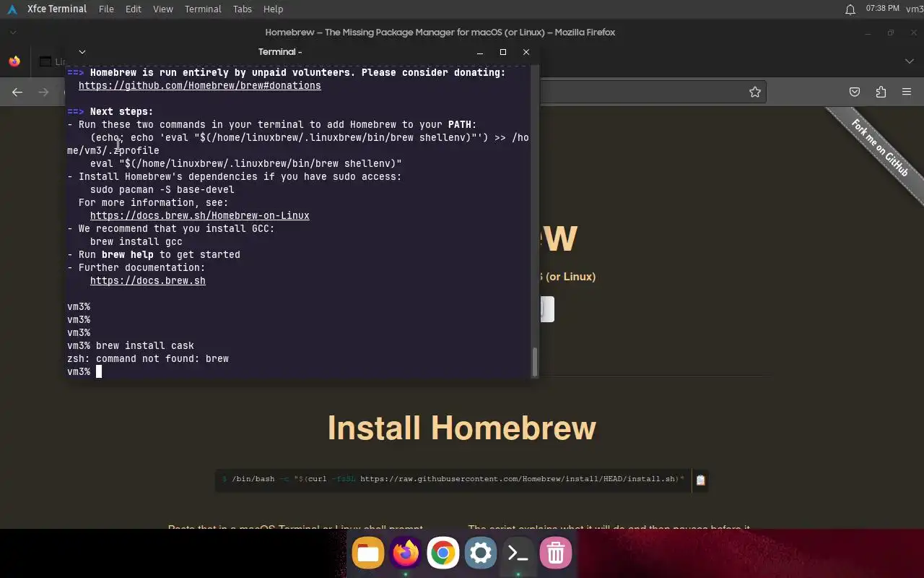The image size is (924, 578).
Task: Open the File menu
Action: 106,9
